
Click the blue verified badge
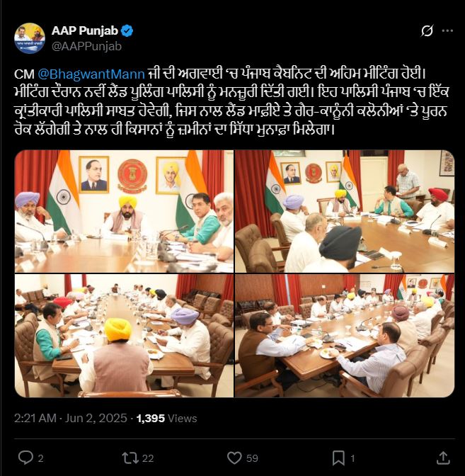127,30
